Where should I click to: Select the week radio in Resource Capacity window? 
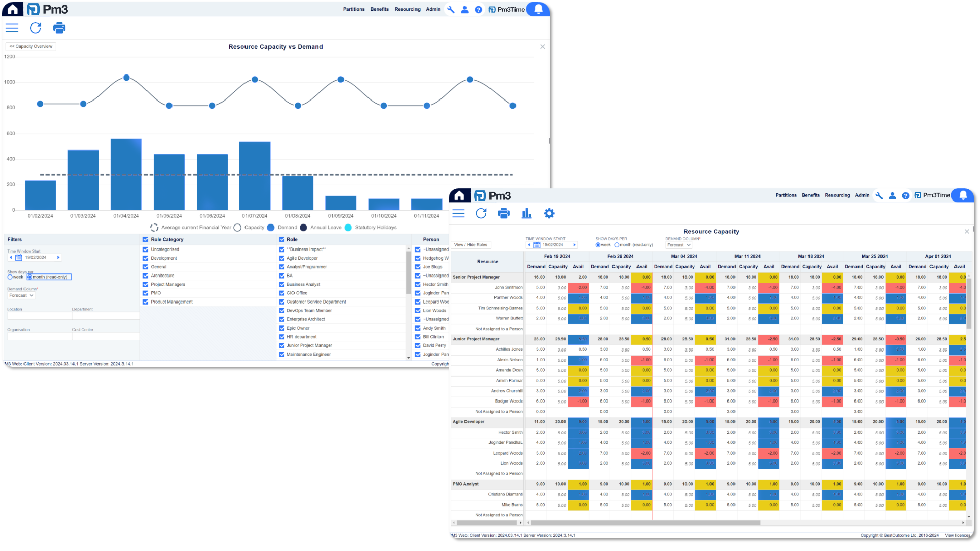598,245
